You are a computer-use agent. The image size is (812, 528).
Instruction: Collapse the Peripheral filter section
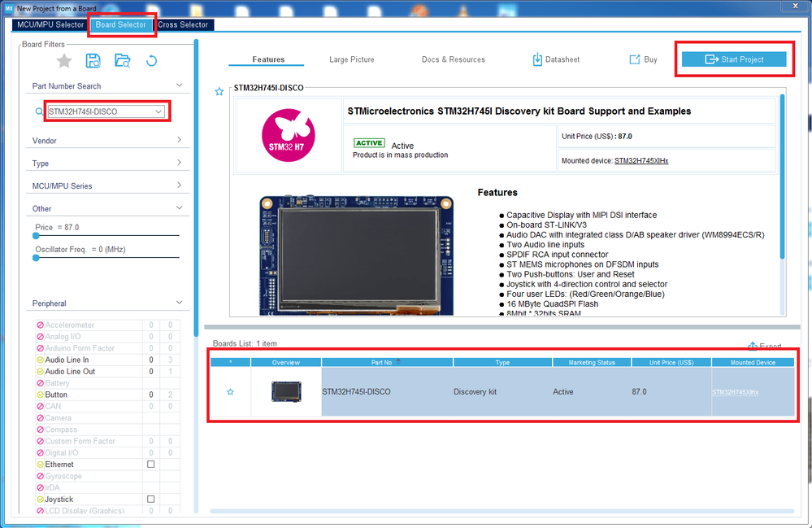(179, 303)
